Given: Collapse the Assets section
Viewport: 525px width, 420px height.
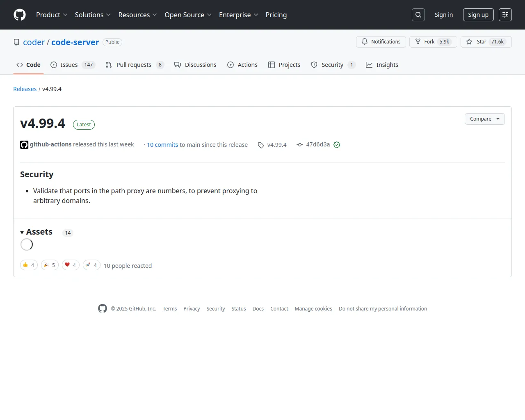Looking at the screenshot, I should (x=37, y=232).
